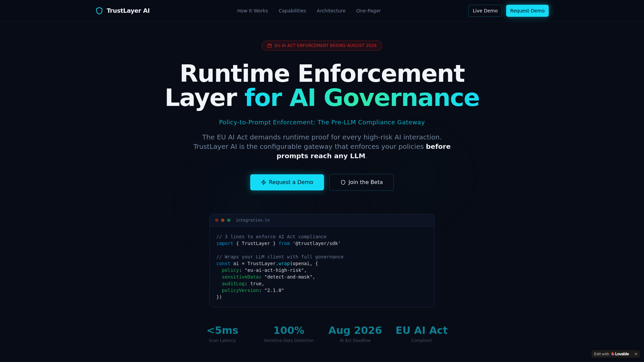This screenshot has width=644, height=362.
Task: Click the TrustLayer AI brand name
Action: pos(128,11)
